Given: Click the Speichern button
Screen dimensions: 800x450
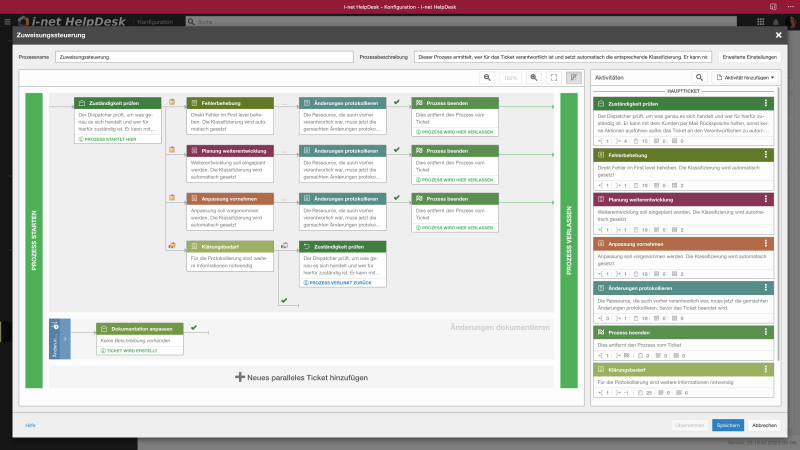Looking at the screenshot, I should (727, 425).
